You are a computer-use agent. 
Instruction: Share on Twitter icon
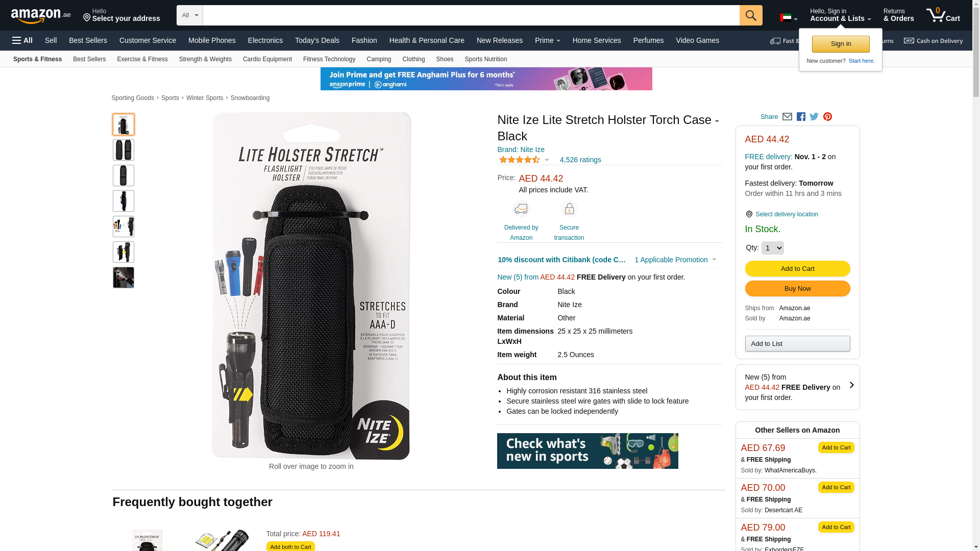coord(814,117)
